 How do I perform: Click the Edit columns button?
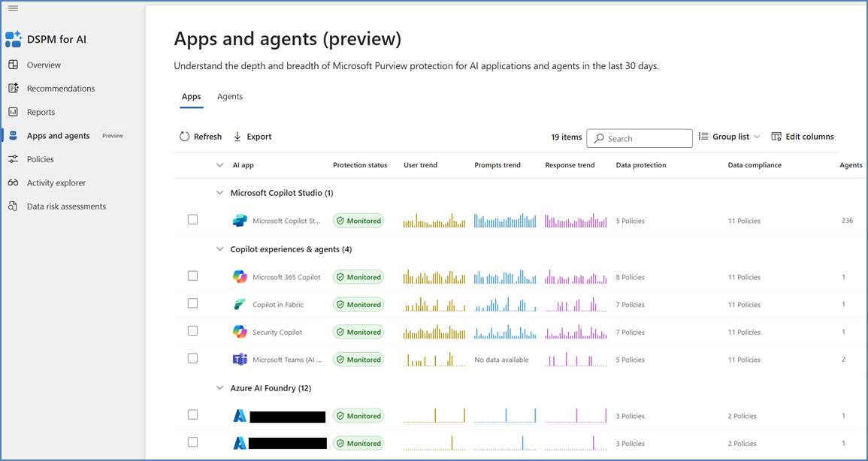pyautogui.click(x=803, y=137)
